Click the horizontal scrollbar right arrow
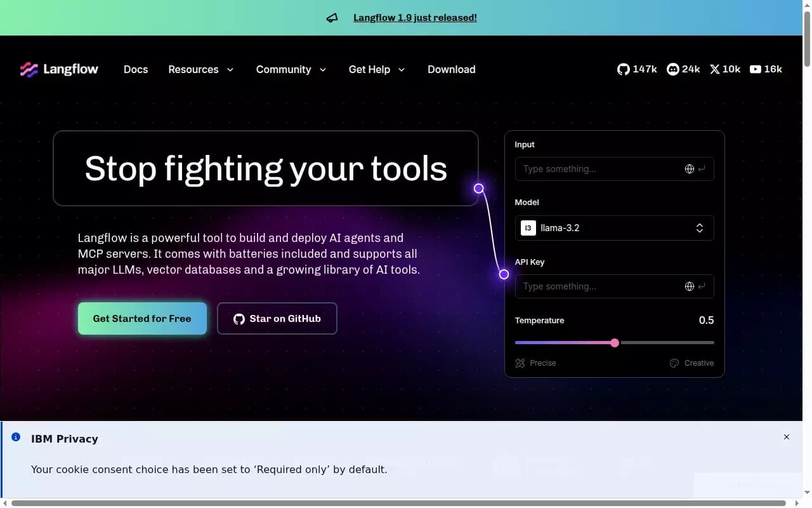Viewport: 812px width, 508px height. tap(797, 503)
